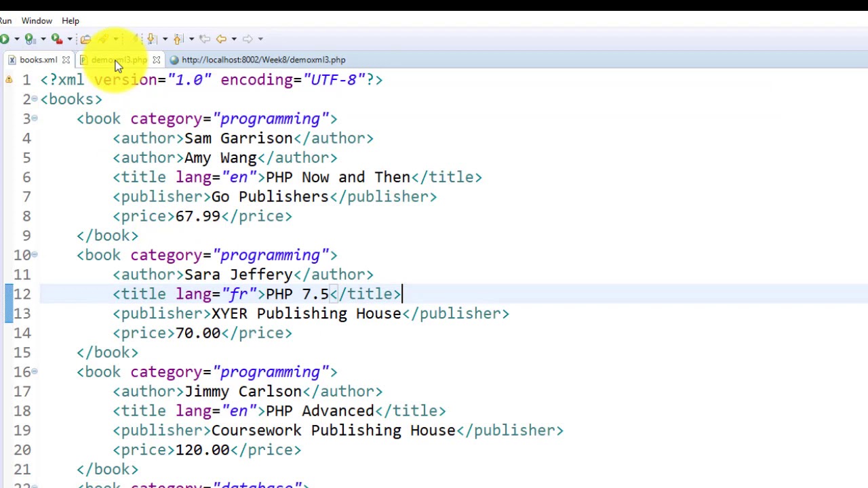
Task: Click price value 70.00
Action: 197,333
